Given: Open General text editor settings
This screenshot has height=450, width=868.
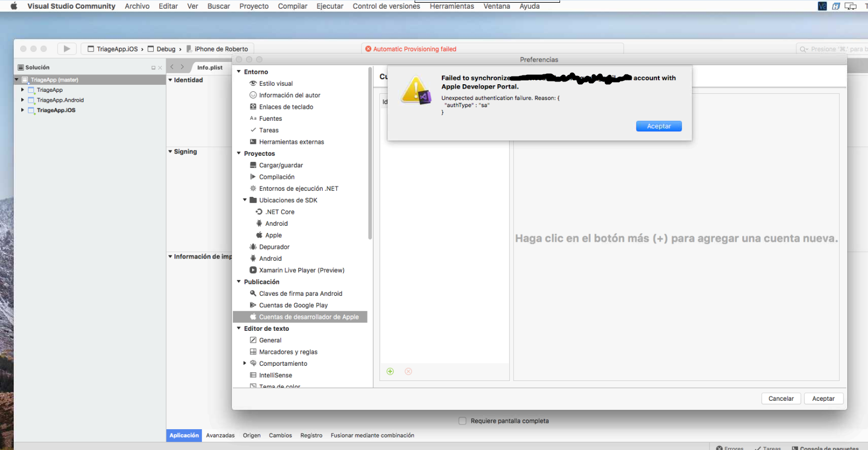Looking at the screenshot, I should tap(270, 340).
